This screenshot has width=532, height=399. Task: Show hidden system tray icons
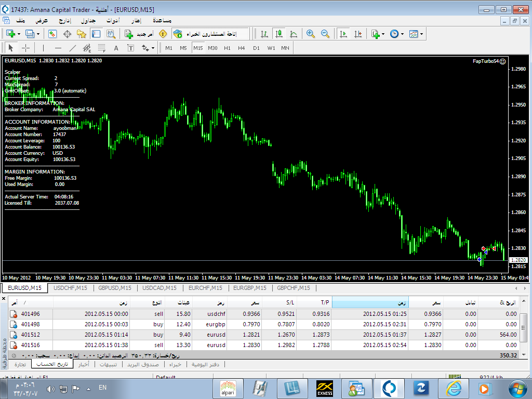[88, 389]
